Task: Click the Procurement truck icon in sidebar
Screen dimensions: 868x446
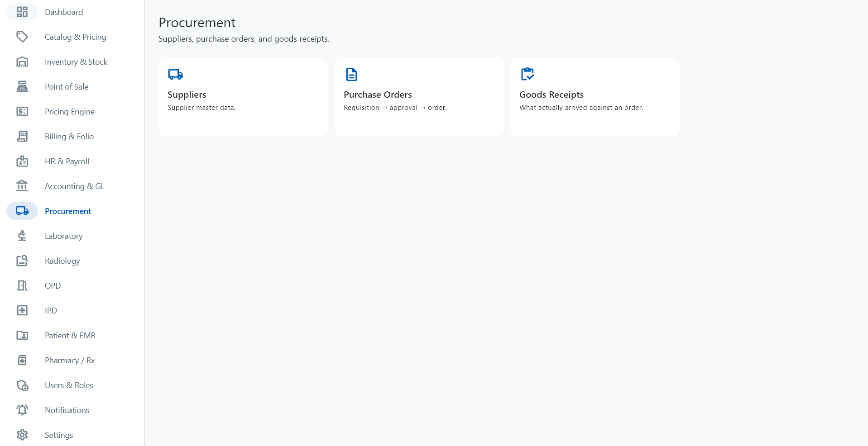Action: pyautogui.click(x=22, y=211)
